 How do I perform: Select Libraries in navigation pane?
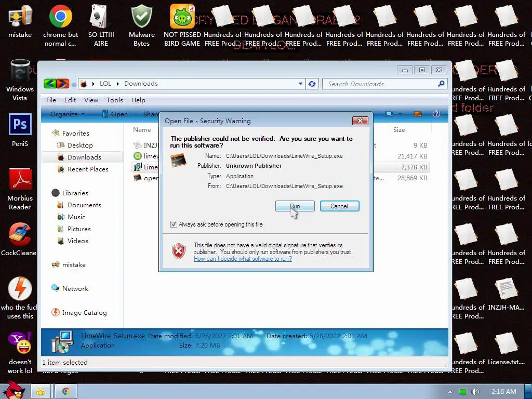[70, 193]
